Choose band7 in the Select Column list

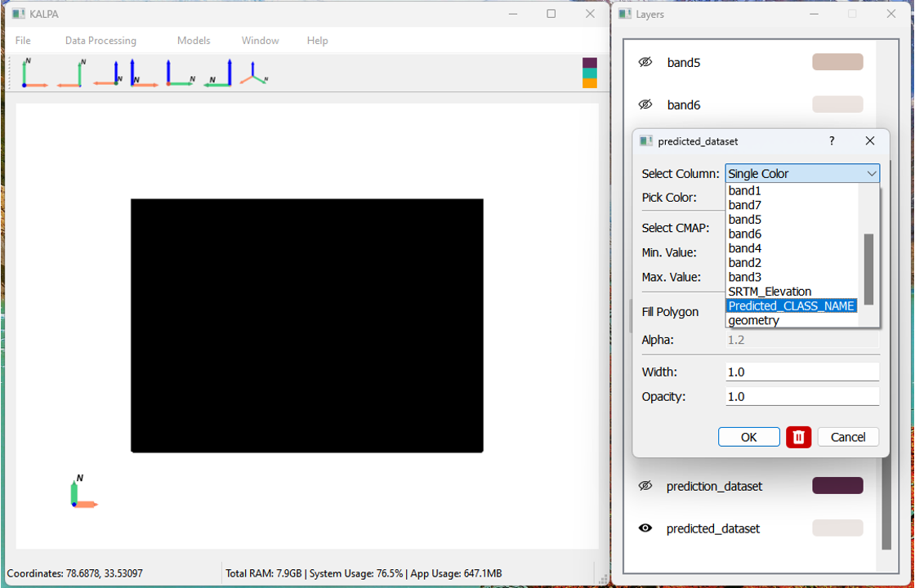[792, 205]
